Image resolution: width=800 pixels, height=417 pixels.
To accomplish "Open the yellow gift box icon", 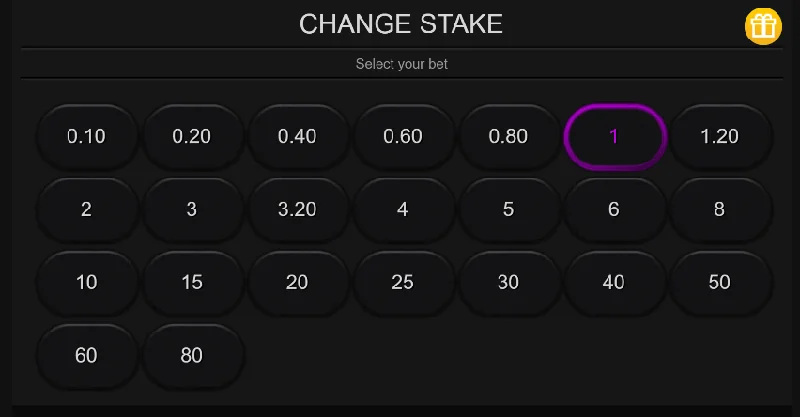I will pos(763,26).
